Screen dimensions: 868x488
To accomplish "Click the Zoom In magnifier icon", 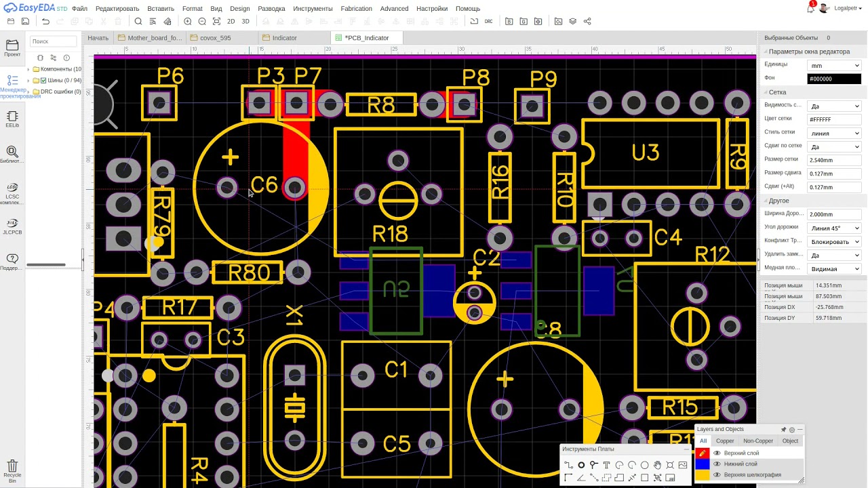I will (188, 22).
